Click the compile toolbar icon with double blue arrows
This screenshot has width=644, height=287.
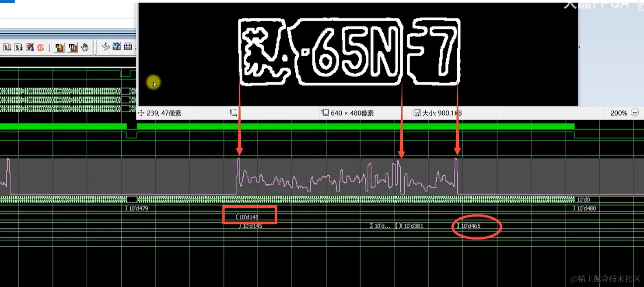(x=18, y=47)
